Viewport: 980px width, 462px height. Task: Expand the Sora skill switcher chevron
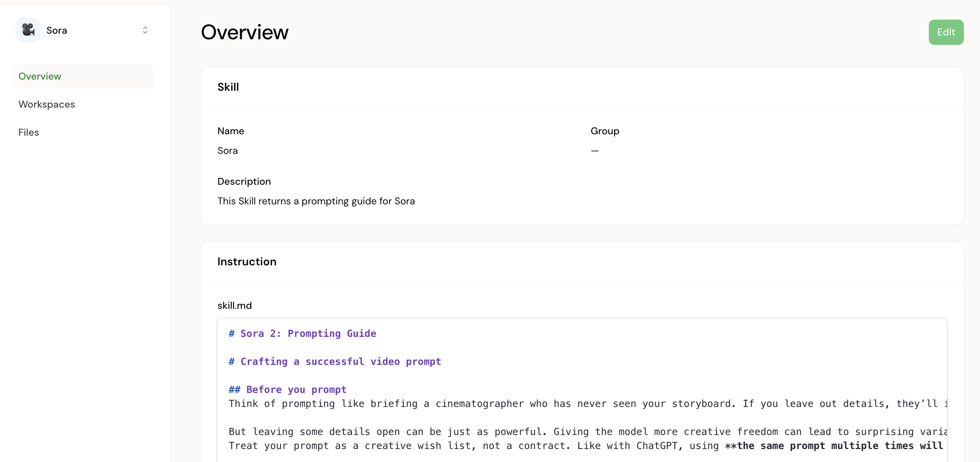[145, 30]
